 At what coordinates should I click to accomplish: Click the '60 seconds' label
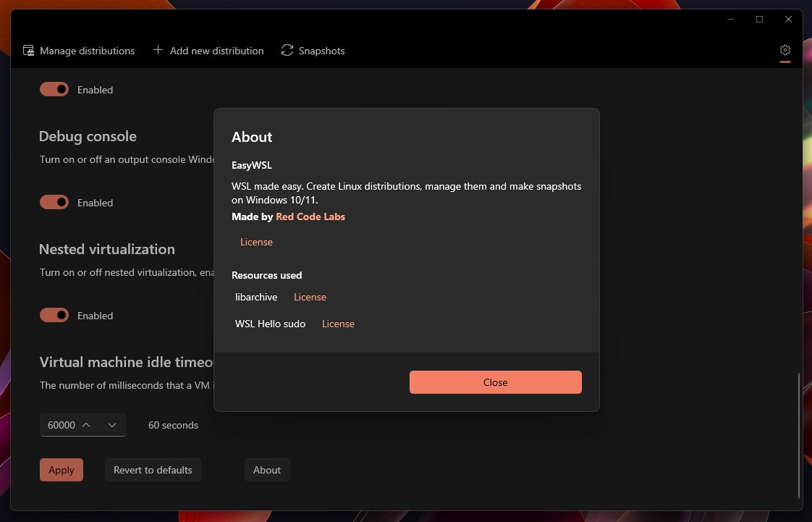coord(173,425)
